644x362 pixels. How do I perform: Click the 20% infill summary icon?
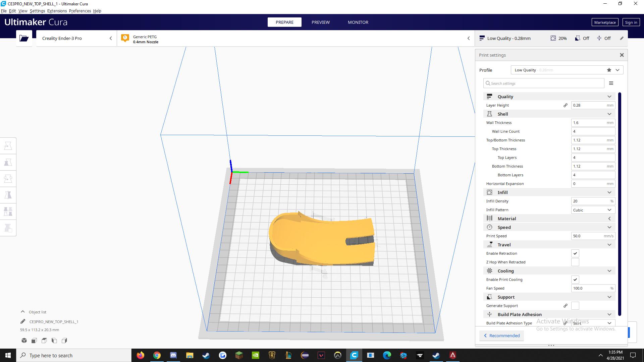(x=553, y=38)
